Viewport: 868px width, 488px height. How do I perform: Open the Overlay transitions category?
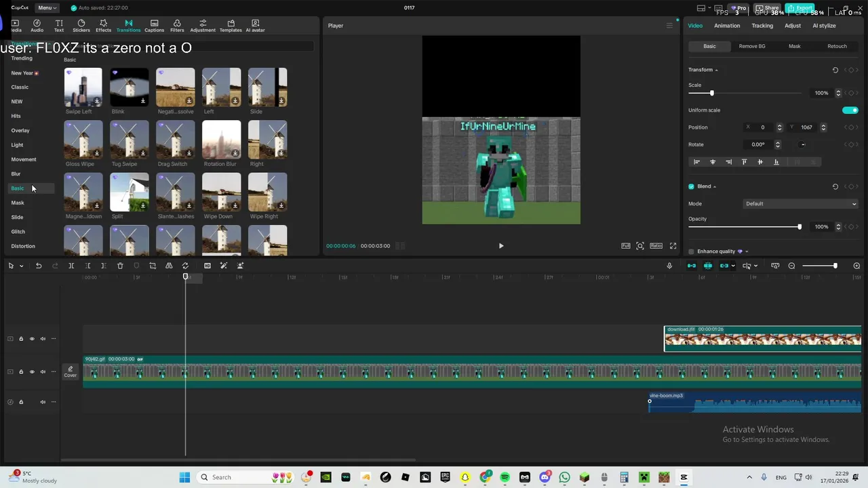tap(20, 130)
